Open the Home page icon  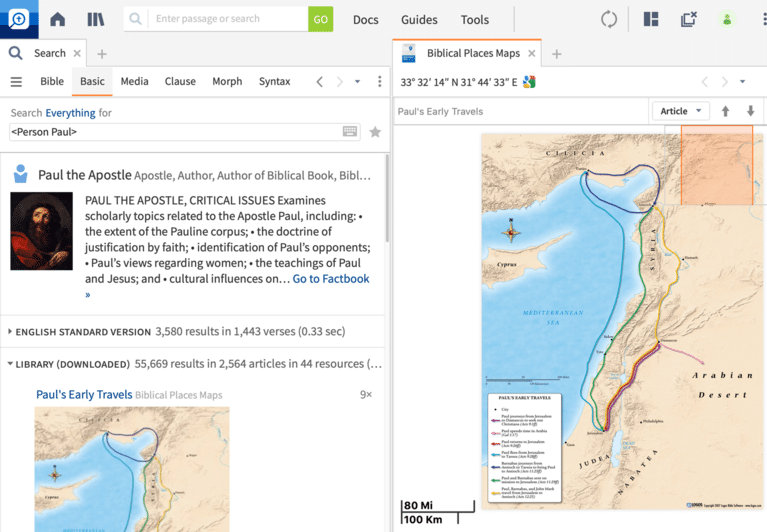(58, 19)
